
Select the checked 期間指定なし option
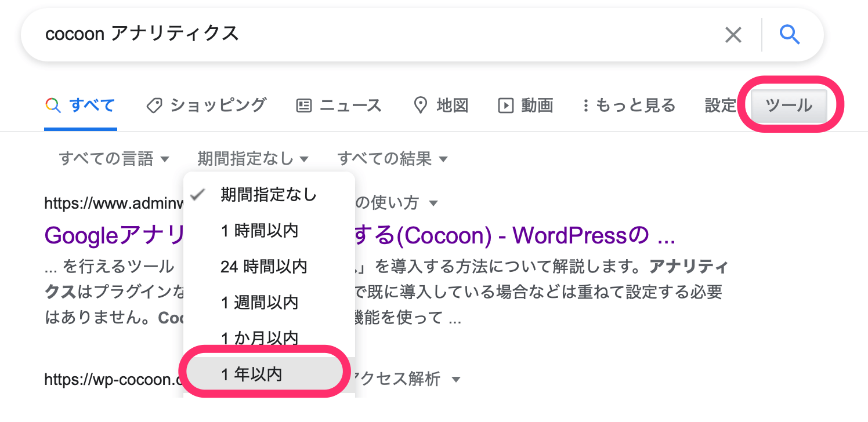pyautogui.click(x=268, y=195)
